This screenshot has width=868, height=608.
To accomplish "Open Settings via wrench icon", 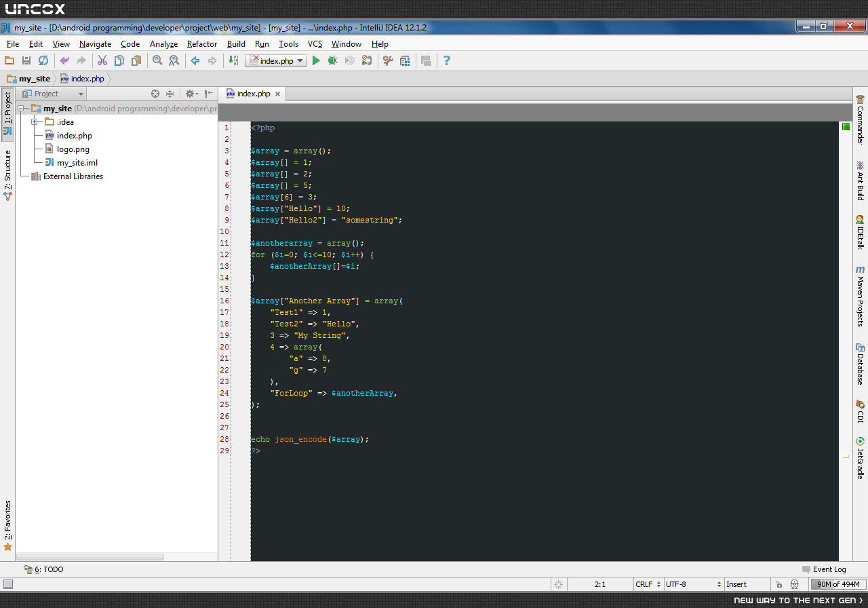I will [388, 61].
